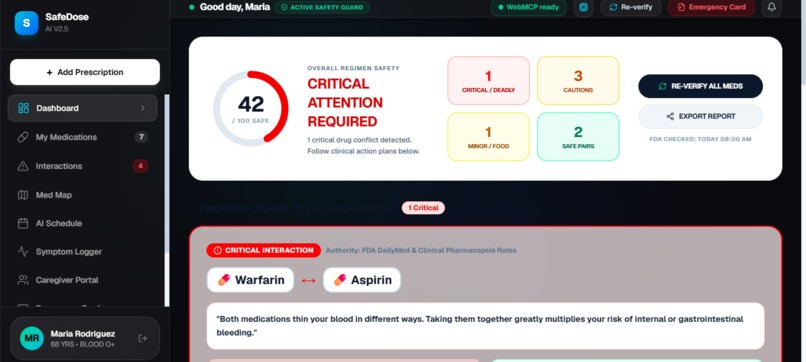Open Caregiver Portal in sidebar
This screenshot has width=806, height=362.
point(82,280)
